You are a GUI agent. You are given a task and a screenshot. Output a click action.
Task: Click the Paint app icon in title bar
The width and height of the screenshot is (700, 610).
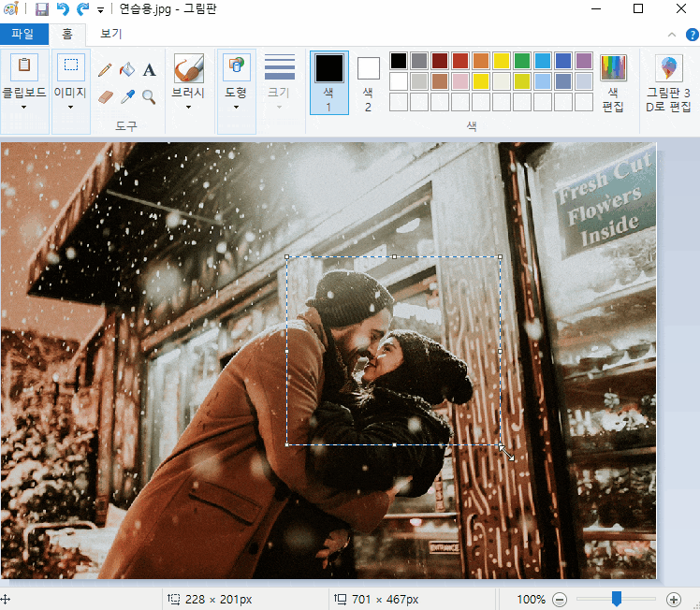10,8
